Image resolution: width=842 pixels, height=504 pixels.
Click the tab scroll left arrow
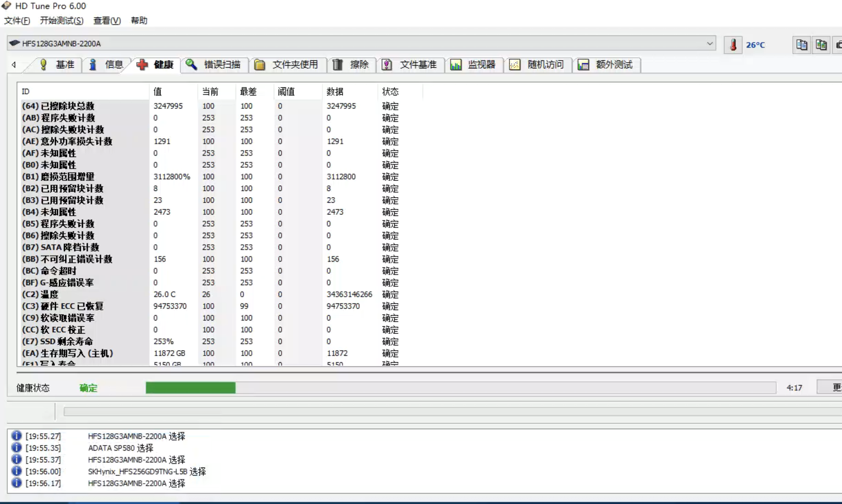pyautogui.click(x=14, y=65)
